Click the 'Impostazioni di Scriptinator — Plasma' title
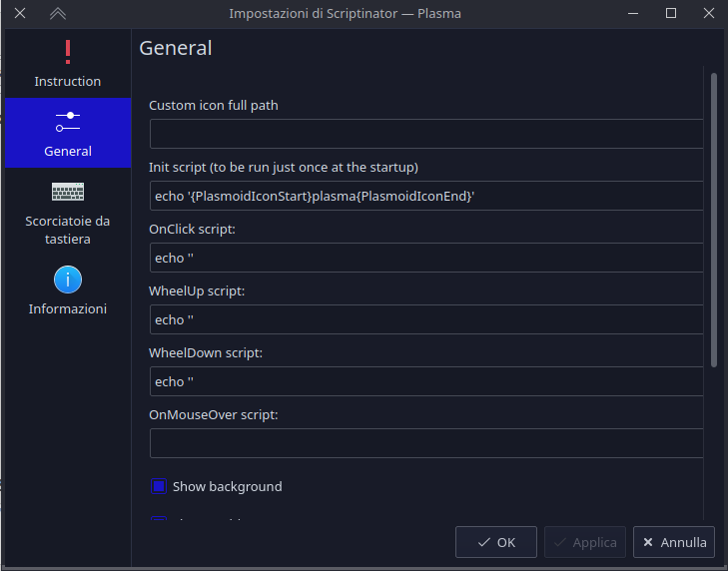Image resolution: width=728 pixels, height=571 pixels. tap(345, 13)
